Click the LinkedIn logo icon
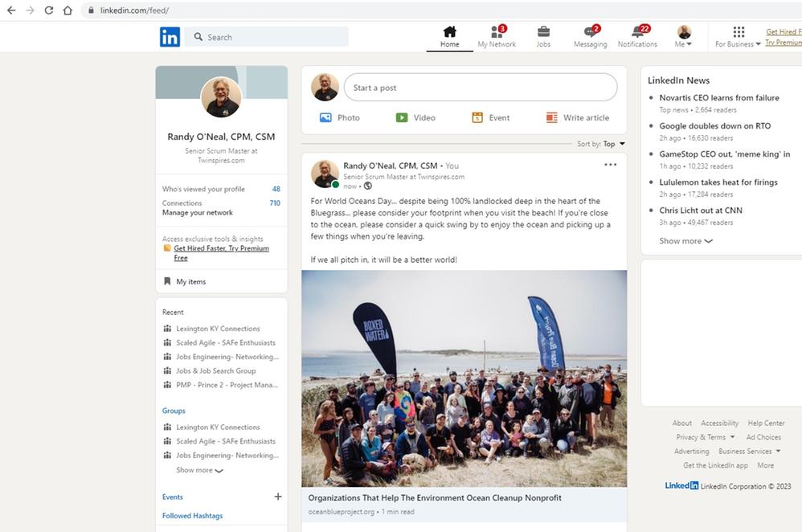The image size is (802, 532). point(170,37)
